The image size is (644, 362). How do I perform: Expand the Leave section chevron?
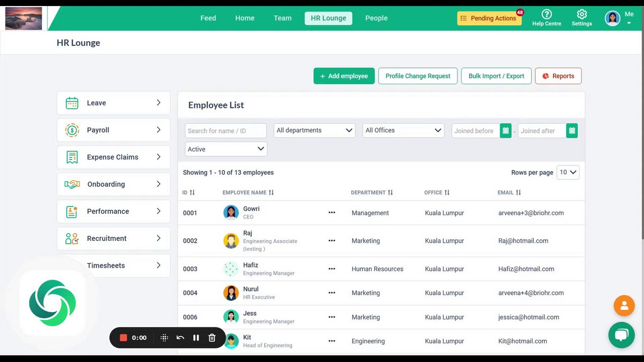(x=158, y=103)
